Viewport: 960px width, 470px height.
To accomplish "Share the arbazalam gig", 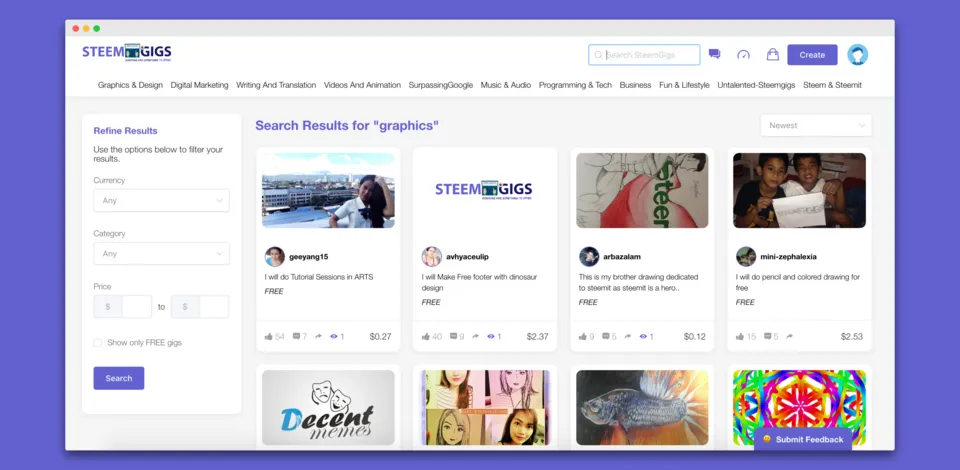I will coord(628,337).
